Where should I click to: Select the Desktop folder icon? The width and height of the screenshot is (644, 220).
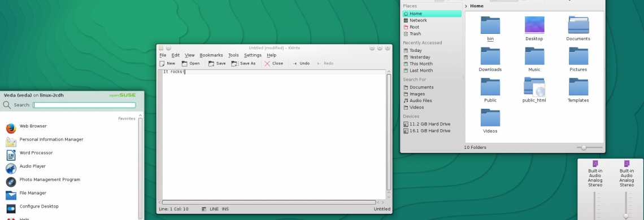point(534,25)
